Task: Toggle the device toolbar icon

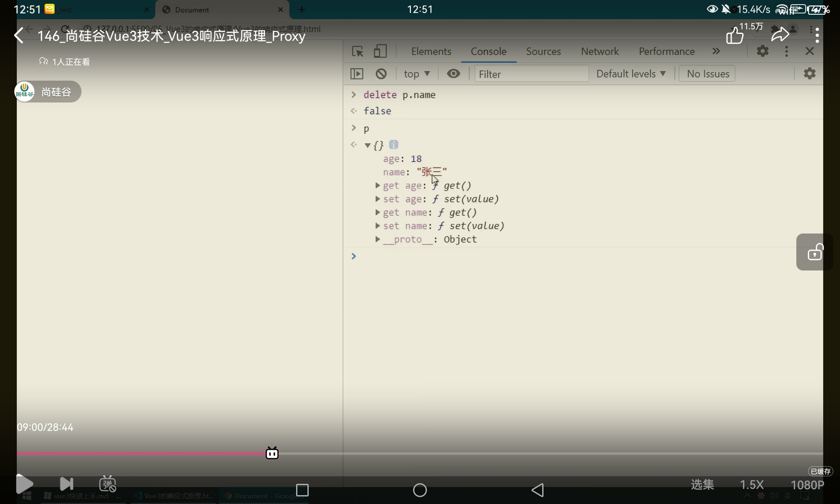Action: coord(380,51)
